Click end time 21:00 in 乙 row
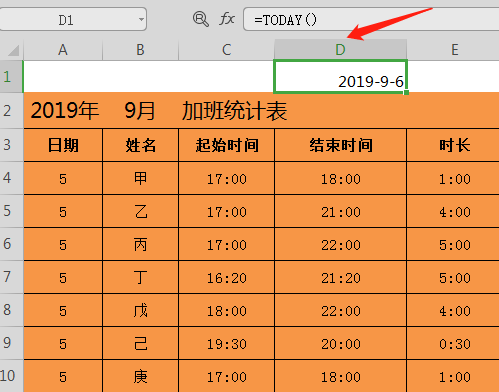This screenshot has height=392, width=499. 340,211
